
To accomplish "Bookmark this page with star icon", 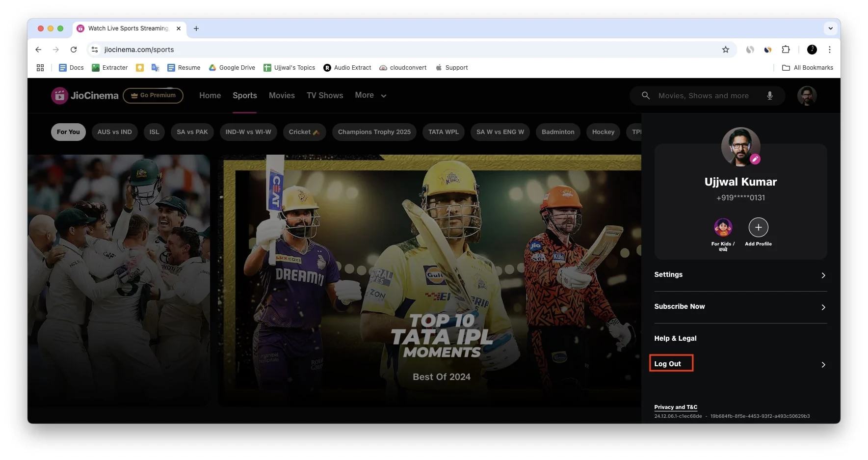I will tap(725, 50).
